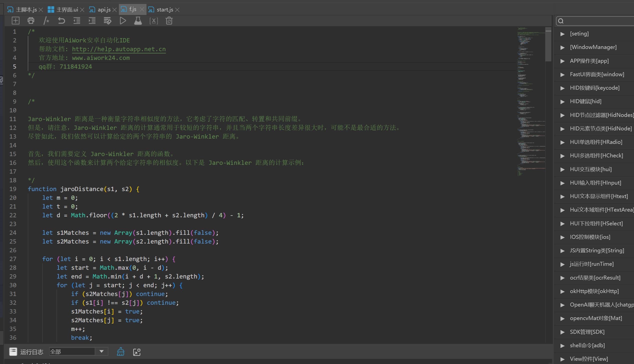Viewport: 634px width, 364px height.
Task: Expand FastUI界面类[window] node
Action: [563, 74]
